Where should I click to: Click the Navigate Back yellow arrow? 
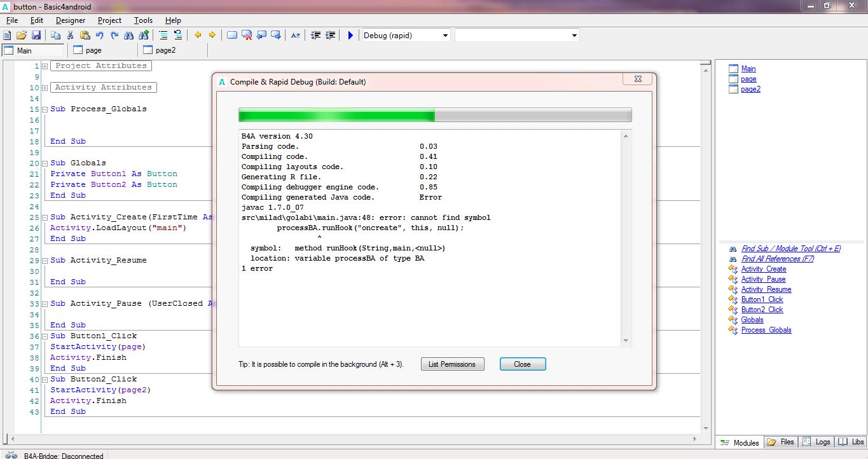click(198, 36)
